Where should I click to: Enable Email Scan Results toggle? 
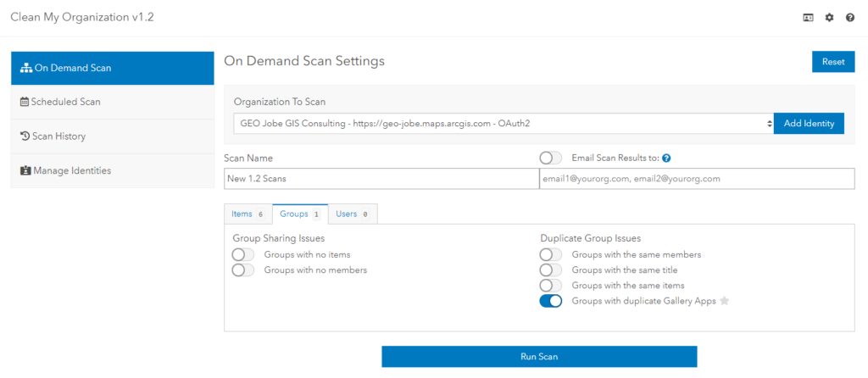tap(551, 158)
